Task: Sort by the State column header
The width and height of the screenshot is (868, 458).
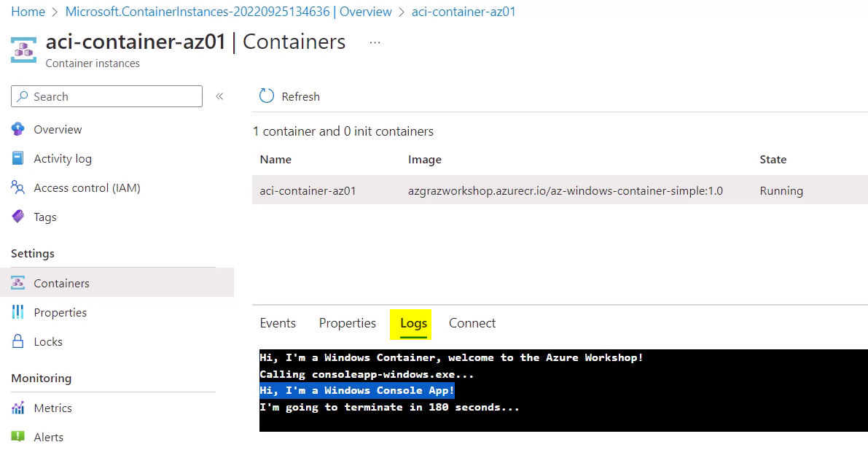Action: click(773, 160)
